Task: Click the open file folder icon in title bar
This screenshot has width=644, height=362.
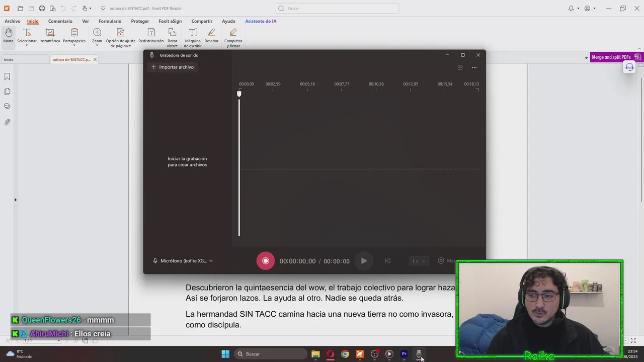Action: tap(20, 9)
